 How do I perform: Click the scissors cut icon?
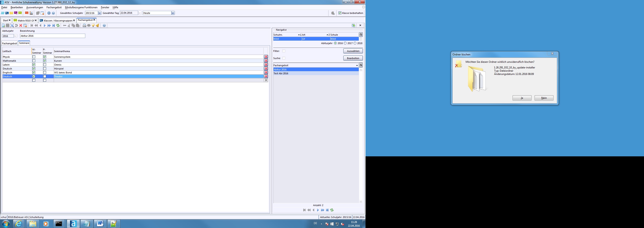[x=69, y=25]
